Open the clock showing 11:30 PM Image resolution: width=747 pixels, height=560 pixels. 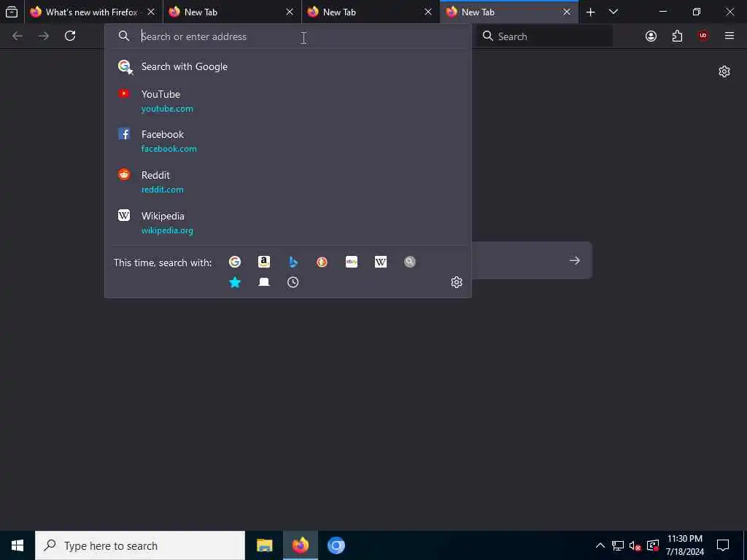(x=684, y=545)
